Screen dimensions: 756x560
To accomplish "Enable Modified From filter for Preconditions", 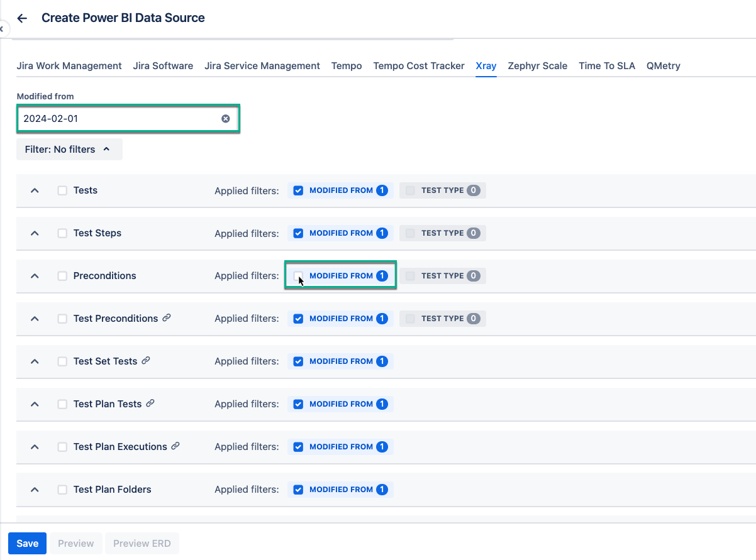I will point(299,276).
